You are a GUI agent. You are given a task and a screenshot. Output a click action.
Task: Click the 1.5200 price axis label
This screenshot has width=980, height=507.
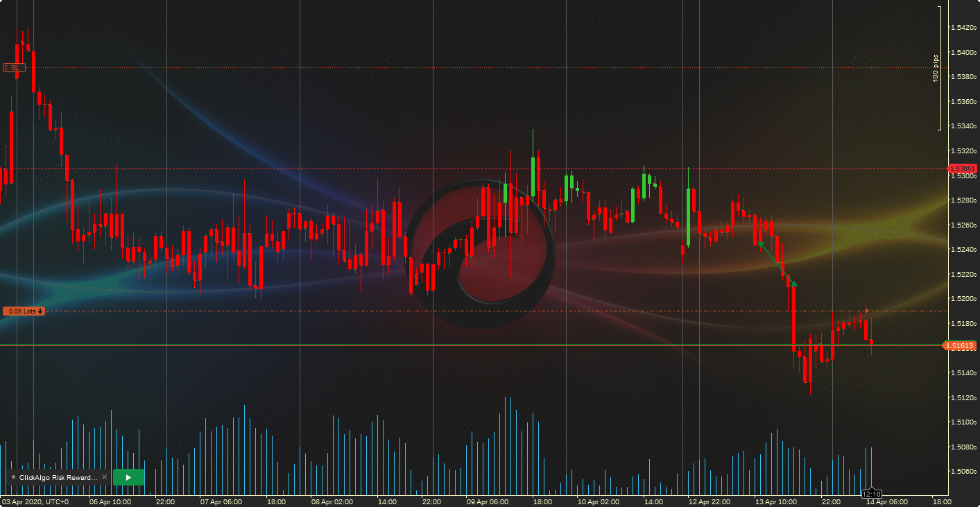click(963, 299)
